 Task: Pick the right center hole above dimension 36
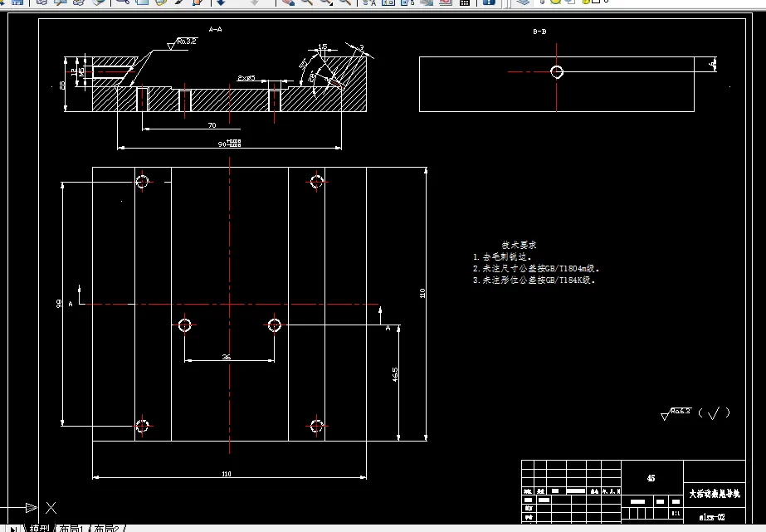pyautogui.click(x=275, y=325)
